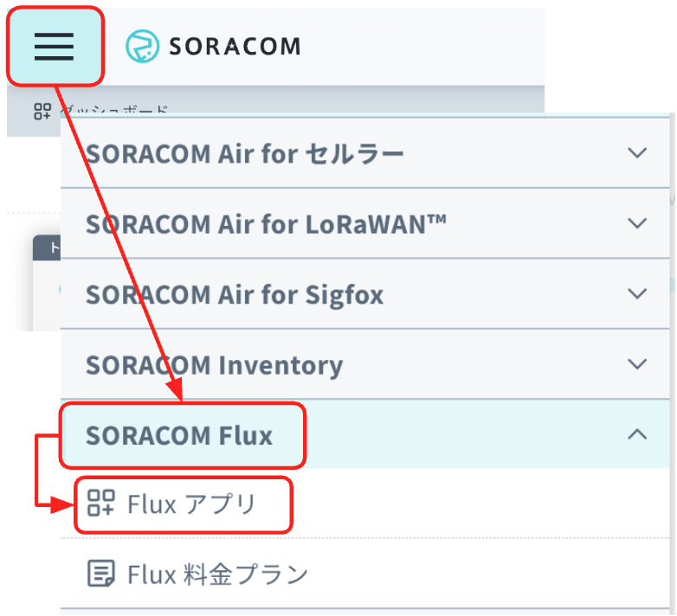Select SORACOM Flux menu section
Viewport: 677px width, 616px height.
pos(364,434)
